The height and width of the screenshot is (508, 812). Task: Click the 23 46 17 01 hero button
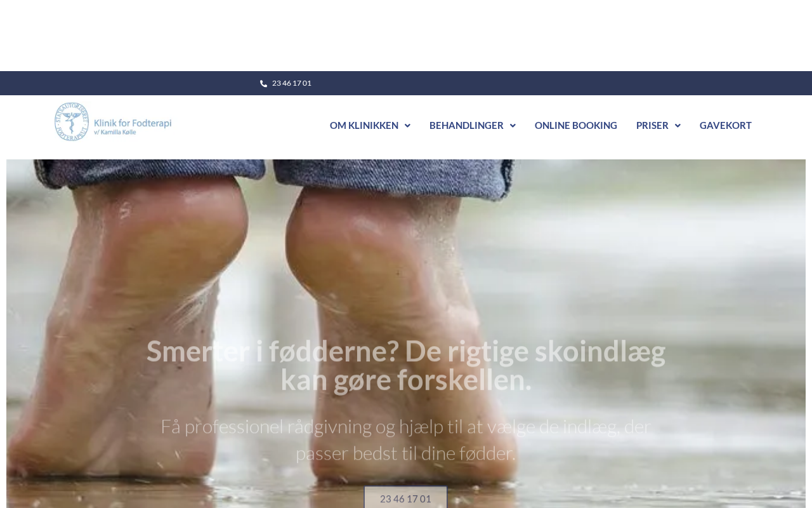coord(405,498)
